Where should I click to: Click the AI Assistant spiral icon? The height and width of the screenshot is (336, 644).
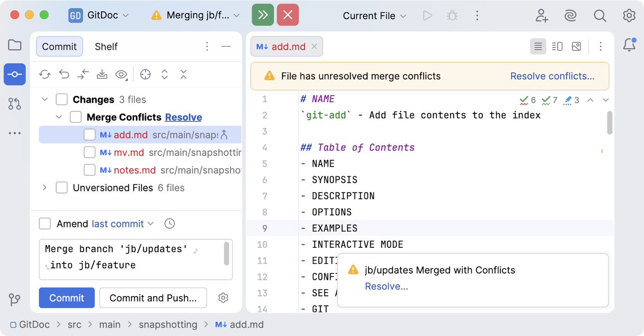coord(571,16)
